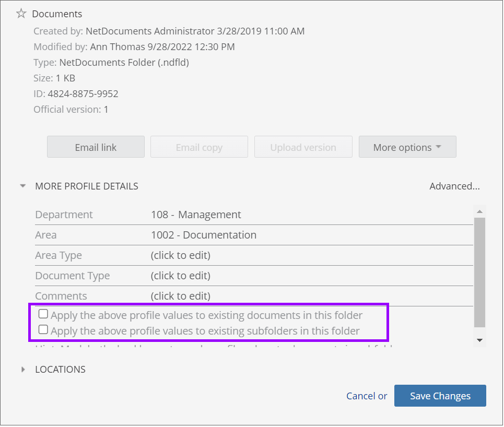This screenshot has width=504, height=427.
Task: Click the Upload version button
Action: [x=303, y=147]
